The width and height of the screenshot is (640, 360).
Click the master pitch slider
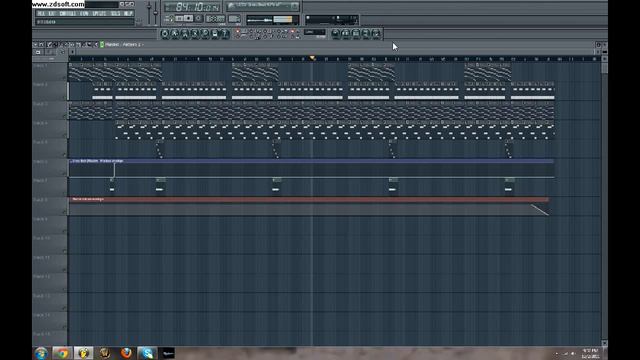tap(156, 12)
